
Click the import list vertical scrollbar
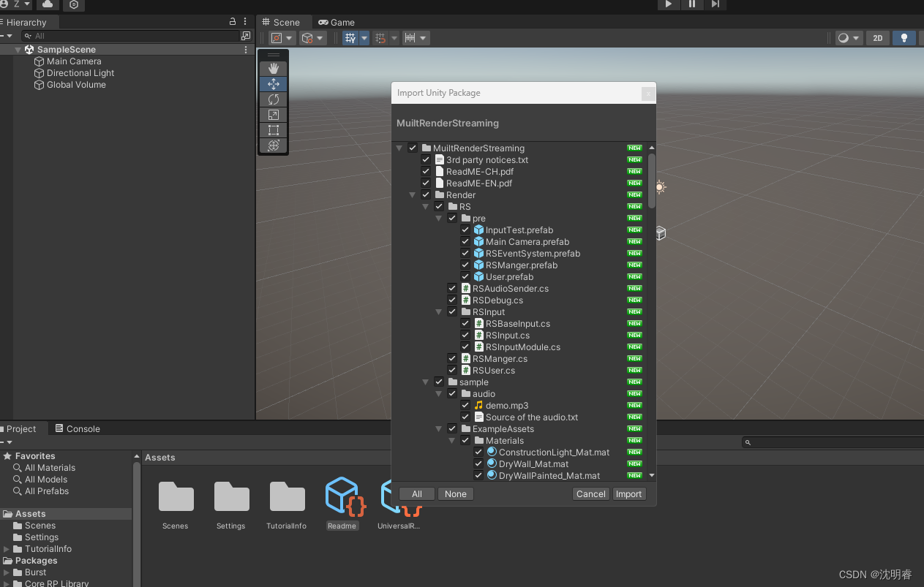tap(651, 180)
